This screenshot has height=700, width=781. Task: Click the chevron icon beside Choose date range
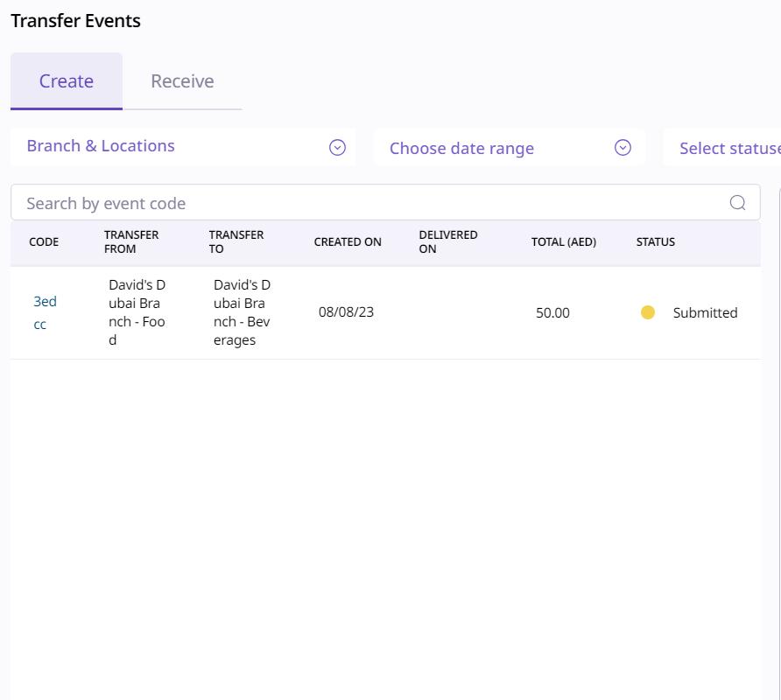click(623, 148)
